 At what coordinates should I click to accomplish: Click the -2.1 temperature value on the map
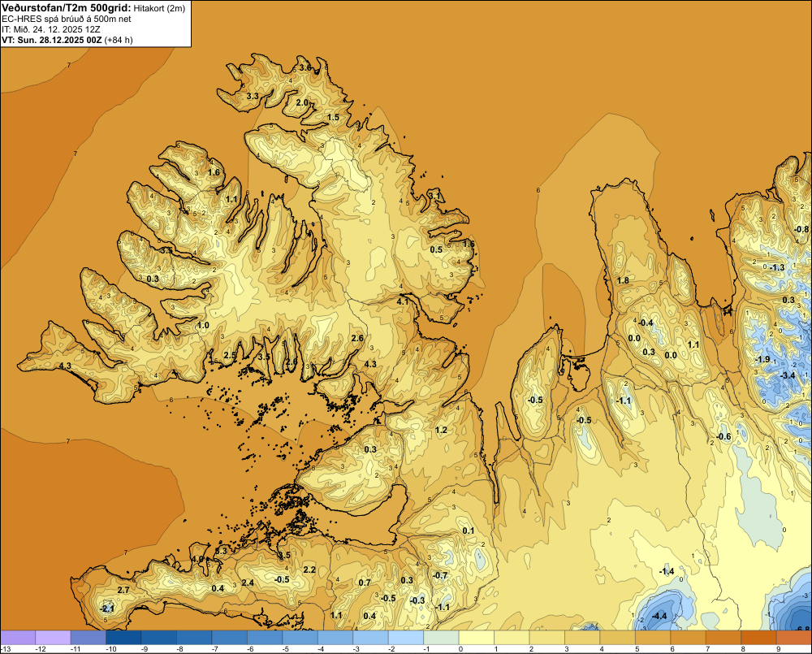[106, 609]
